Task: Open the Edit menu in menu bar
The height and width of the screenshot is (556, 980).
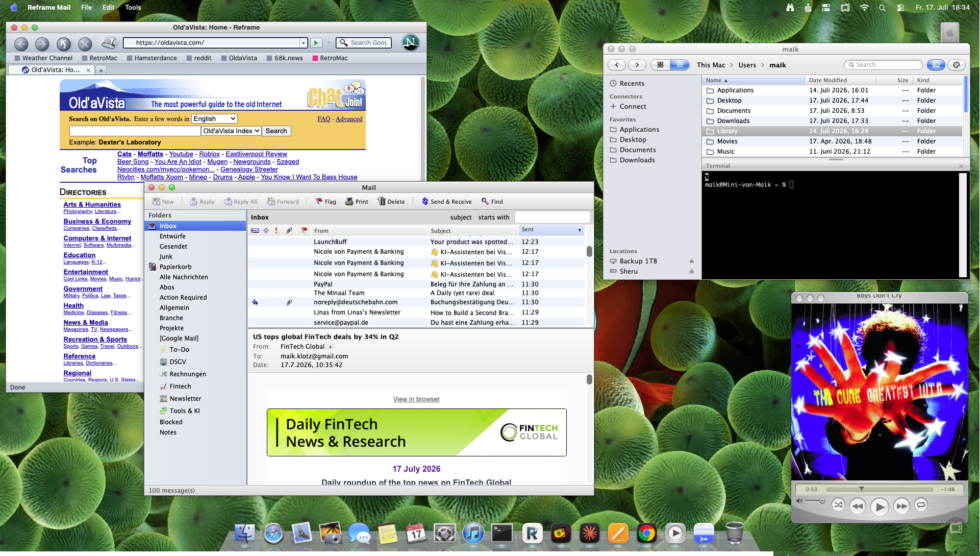Action: point(108,7)
